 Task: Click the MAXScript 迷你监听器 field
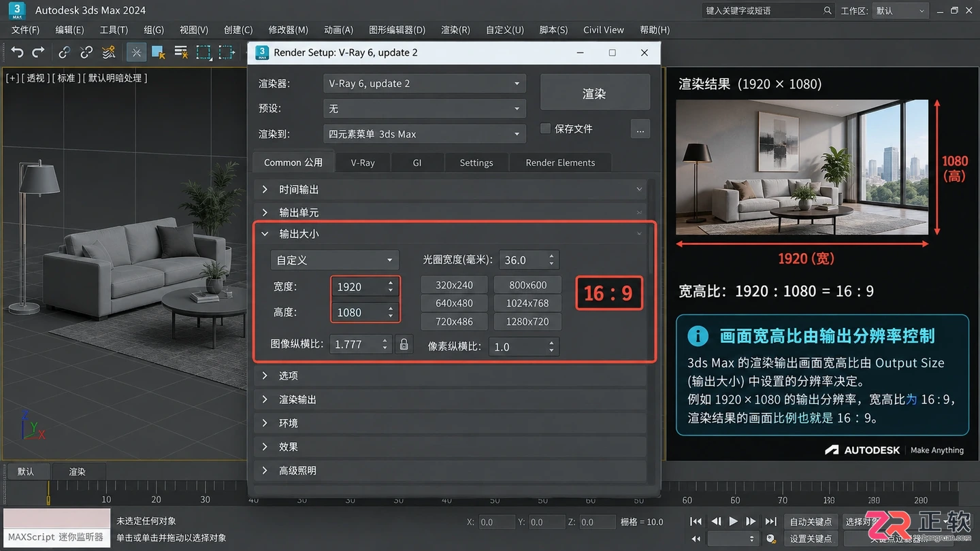click(56, 537)
